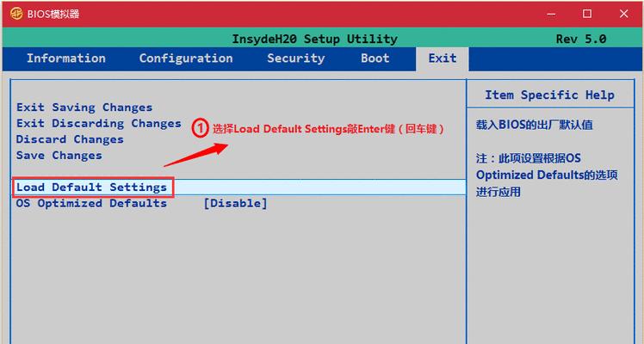Open the Boot tab
644x344 pixels.
coord(375,58)
